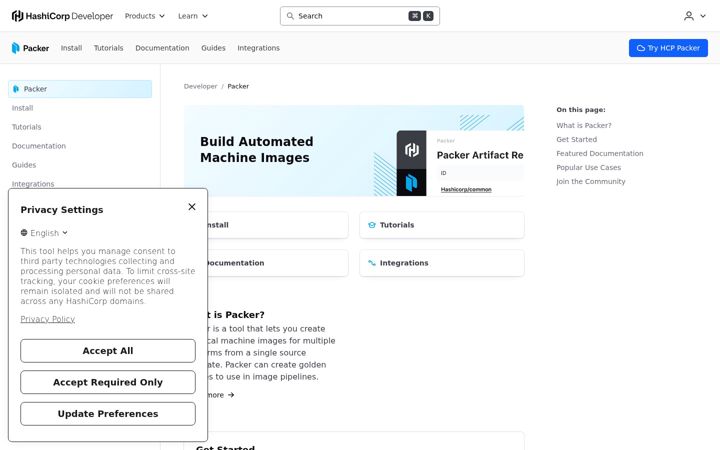Open Tutorials in the sidebar
Viewport: 720px width, 450px height.
tap(27, 127)
